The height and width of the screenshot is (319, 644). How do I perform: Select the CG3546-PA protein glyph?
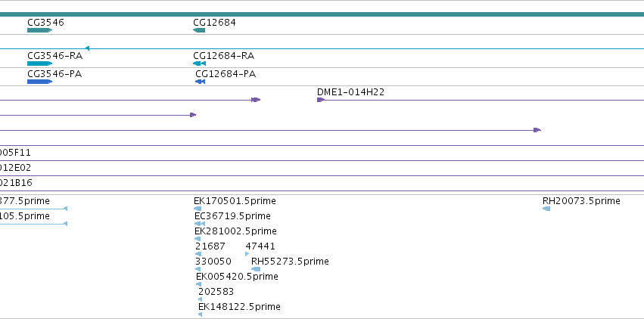(40, 82)
